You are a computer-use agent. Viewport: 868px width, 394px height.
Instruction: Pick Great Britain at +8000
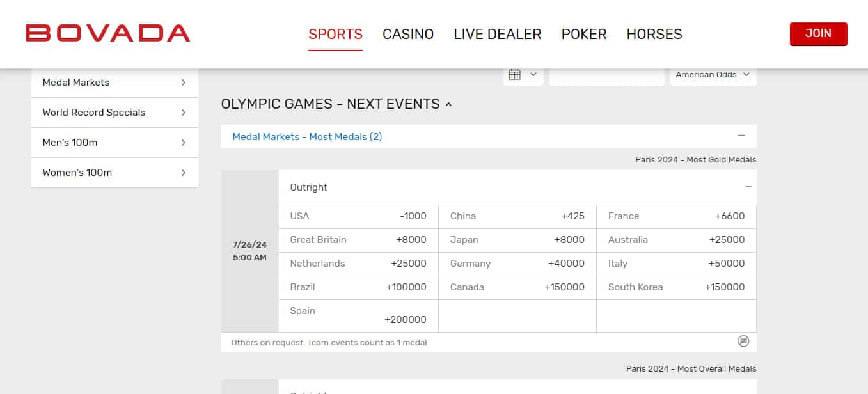(358, 240)
